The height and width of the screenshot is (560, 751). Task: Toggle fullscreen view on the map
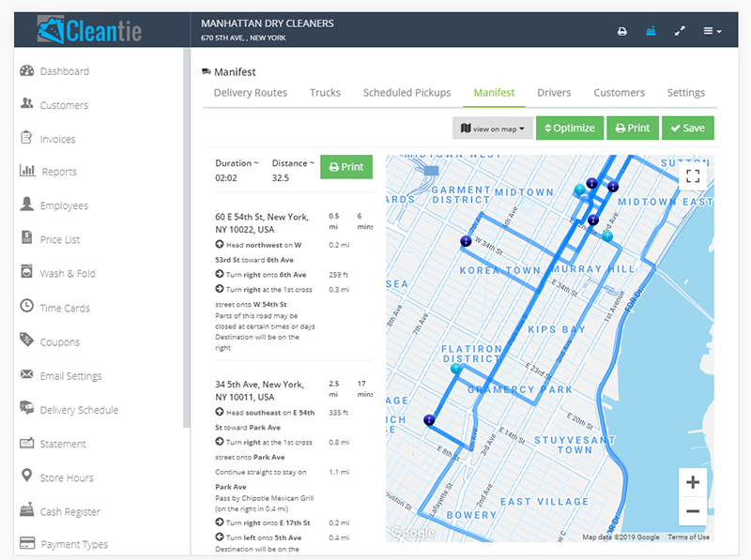click(x=693, y=175)
